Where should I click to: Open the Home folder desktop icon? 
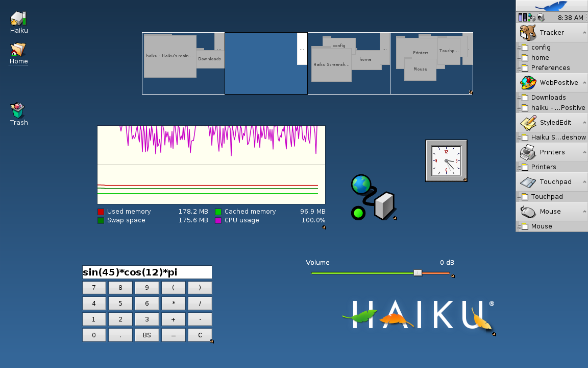point(18,50)
